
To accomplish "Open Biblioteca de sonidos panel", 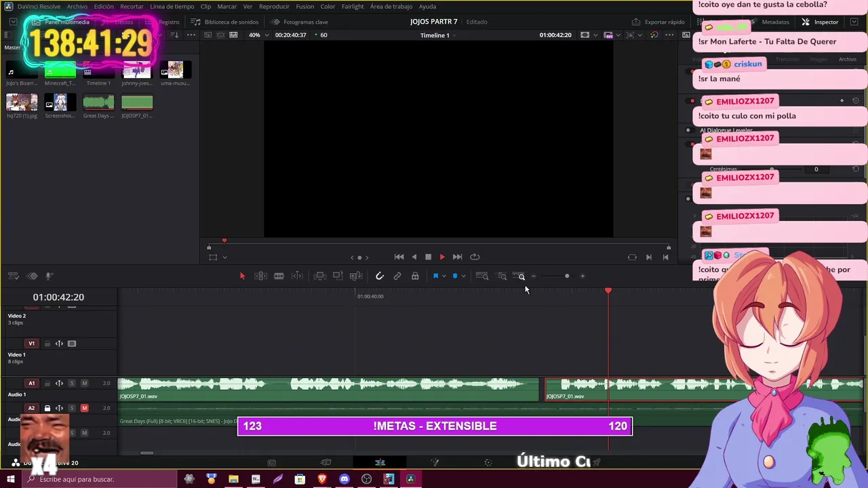I will pyautogui.click(x=225, y=22).
